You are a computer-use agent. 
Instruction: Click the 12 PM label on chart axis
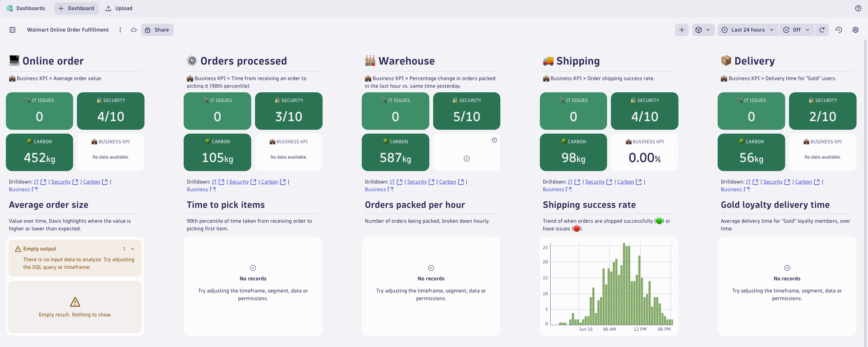(640, 329)
